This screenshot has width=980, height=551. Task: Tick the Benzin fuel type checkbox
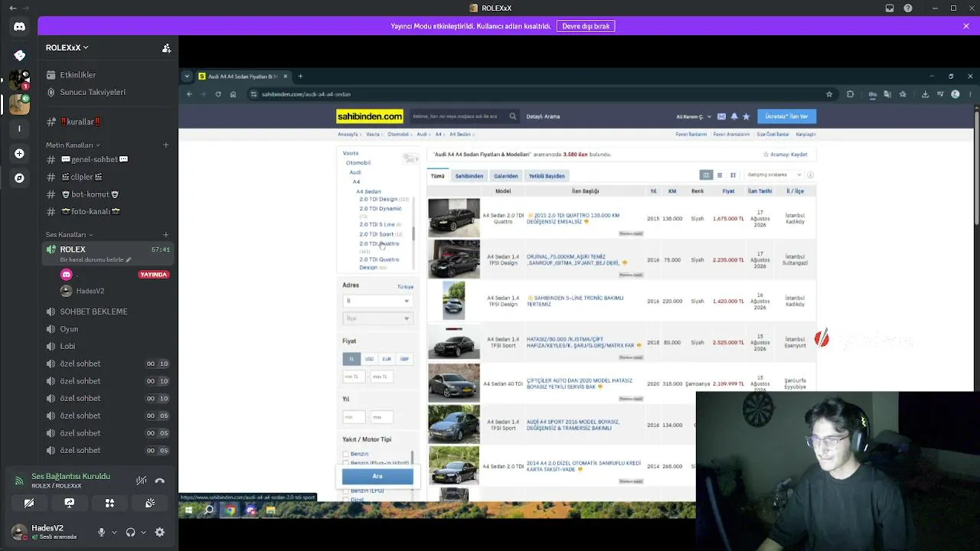pos(345,454)
